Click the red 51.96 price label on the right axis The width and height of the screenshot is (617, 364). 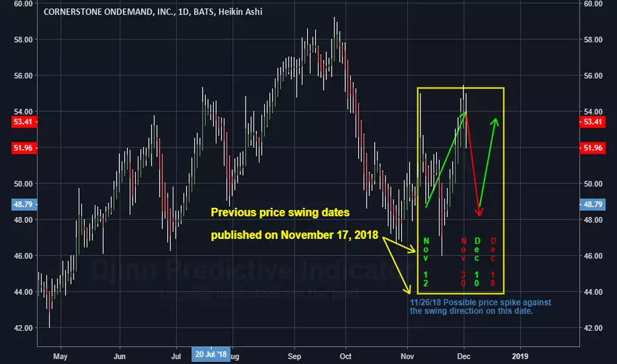[x=593, y=148]
